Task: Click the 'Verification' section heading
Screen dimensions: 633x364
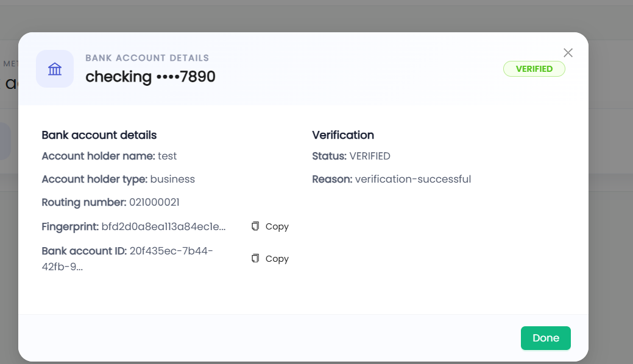Action: [x=343, y=135]
